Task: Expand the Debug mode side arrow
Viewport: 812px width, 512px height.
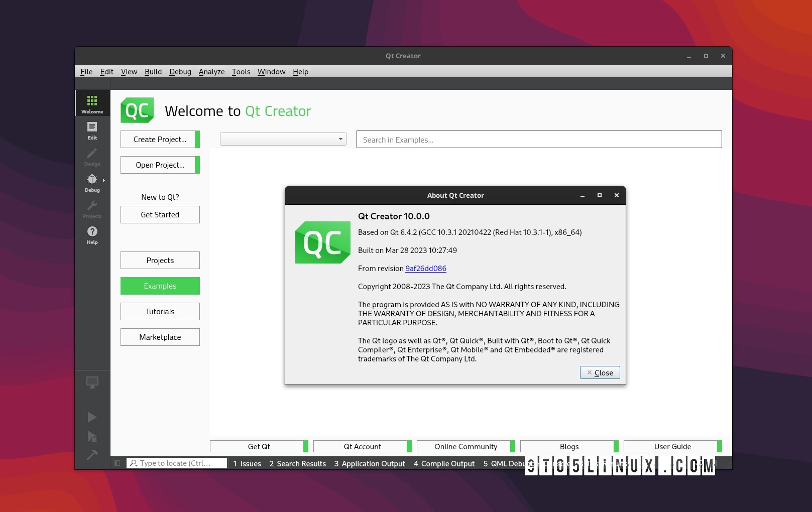Action: pyautogui.click(x=104, y=180)
